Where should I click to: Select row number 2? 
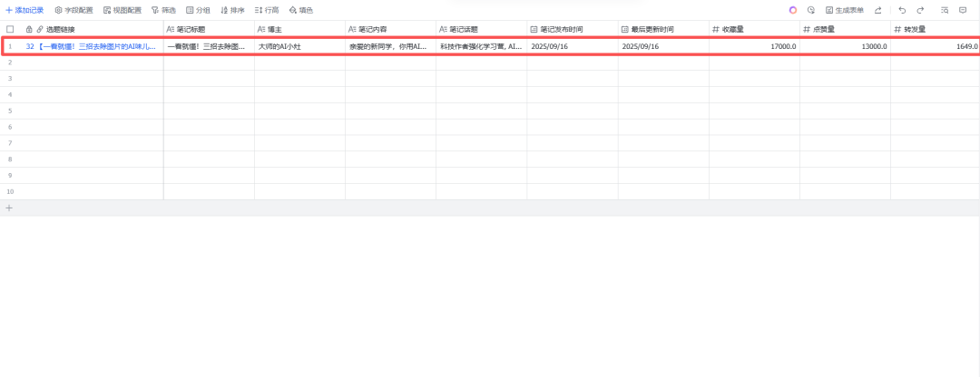(x=10, y=63)
